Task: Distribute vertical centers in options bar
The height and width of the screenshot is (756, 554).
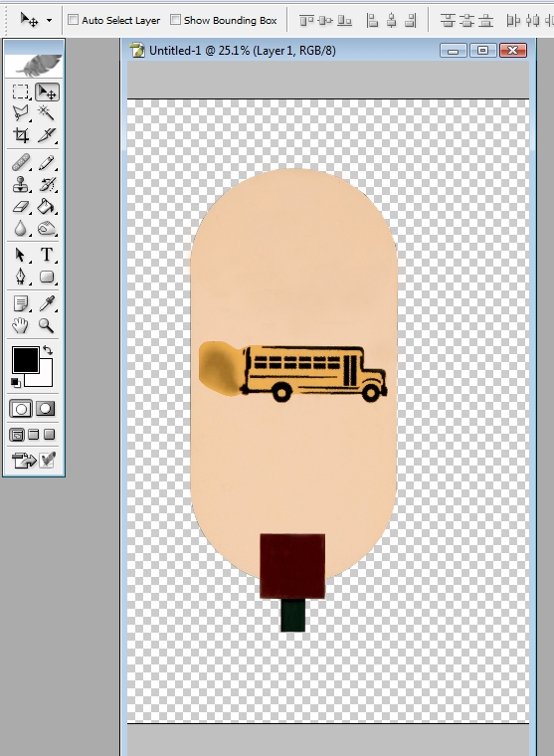Action: [466, 20]
